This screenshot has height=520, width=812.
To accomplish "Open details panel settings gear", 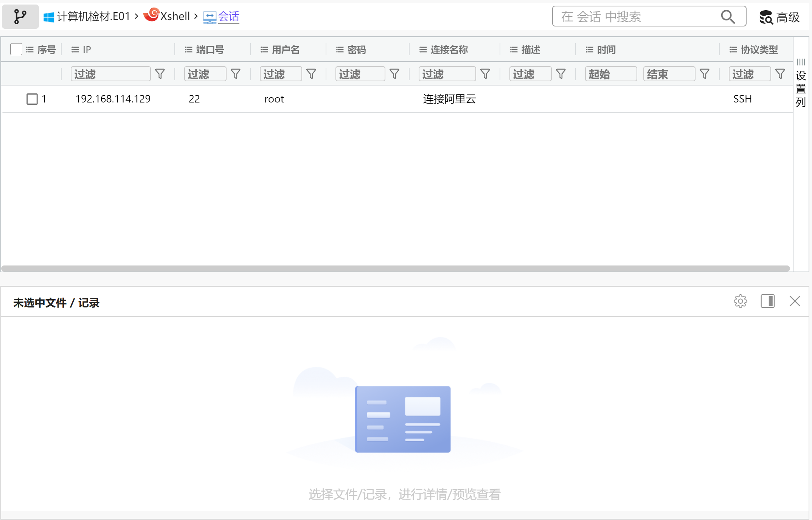I will point(740,301).
